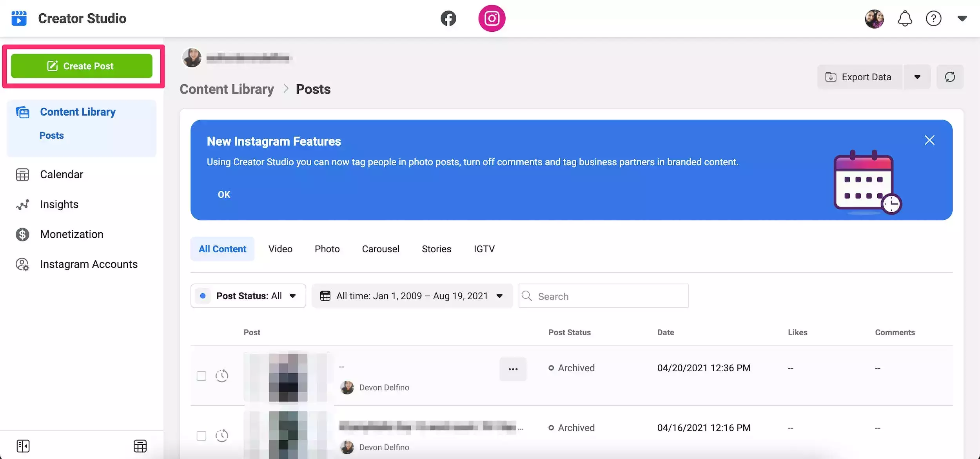Click Archived status on 04/20/2021 row

[572, 368]
